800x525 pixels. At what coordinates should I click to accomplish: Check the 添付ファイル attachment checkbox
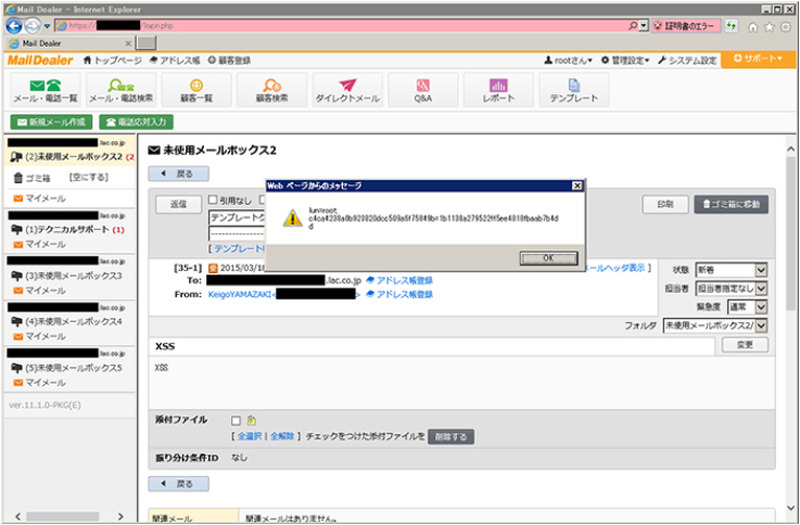pos(236,421)
